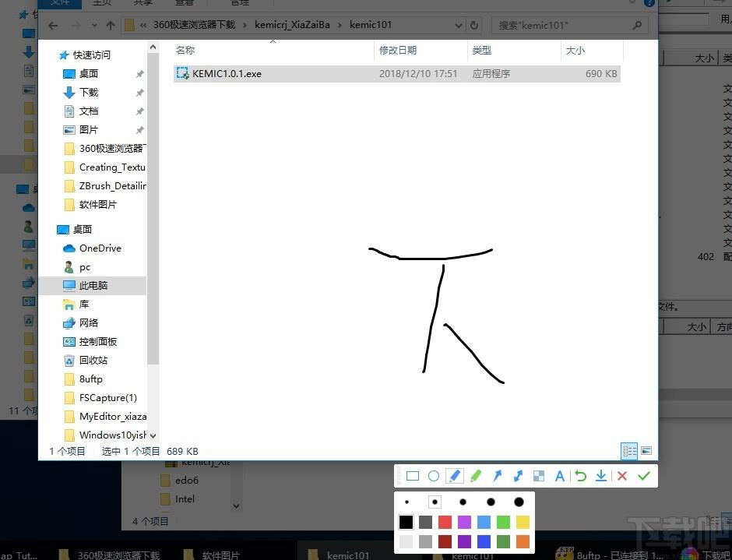Sort files by 修改日期 column header
Screen dimensions: 732x560
(x=398, y=50)
